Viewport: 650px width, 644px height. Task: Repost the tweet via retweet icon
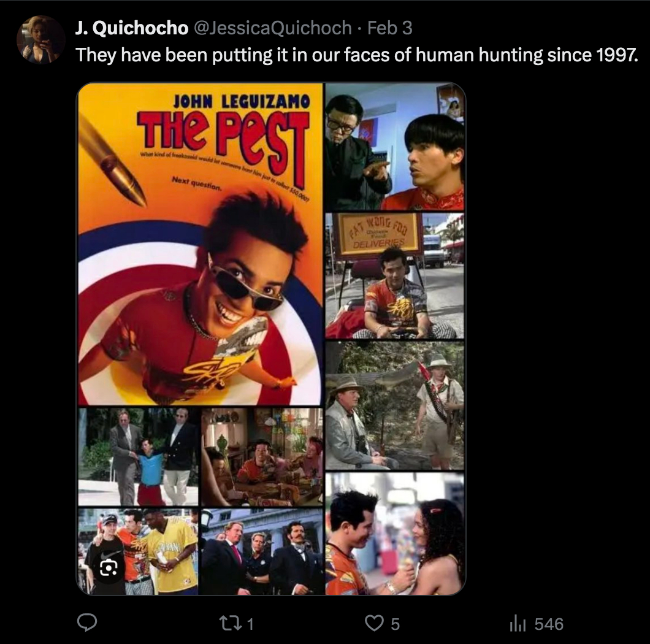coord(229,623)
